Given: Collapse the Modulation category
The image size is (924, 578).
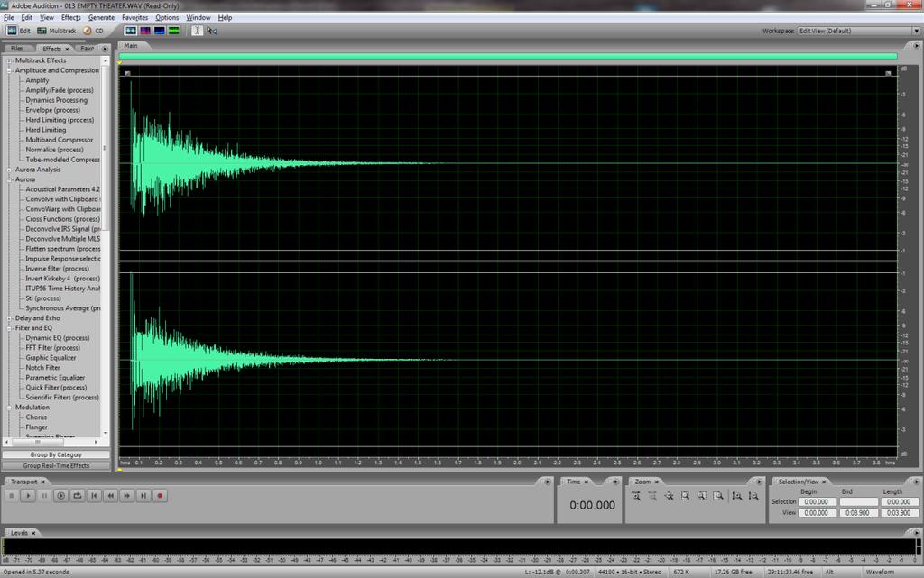Looking at the screenshot, I should pos(9,408).
